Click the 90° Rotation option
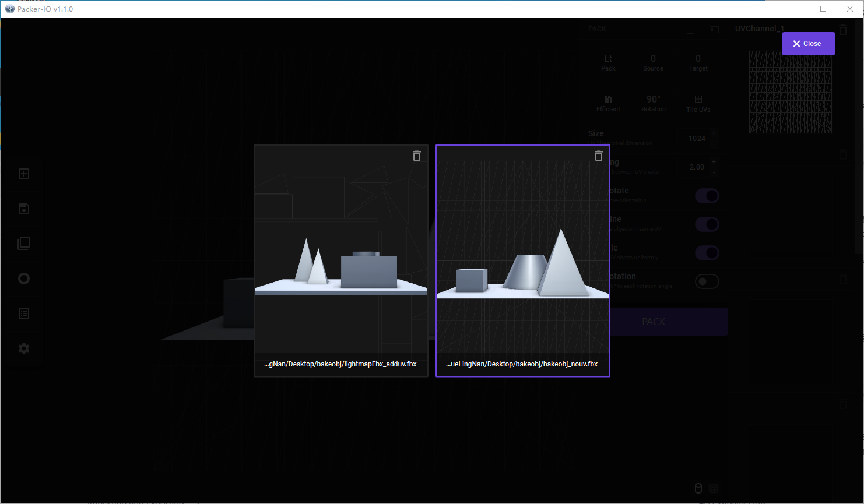 point(654,103)
